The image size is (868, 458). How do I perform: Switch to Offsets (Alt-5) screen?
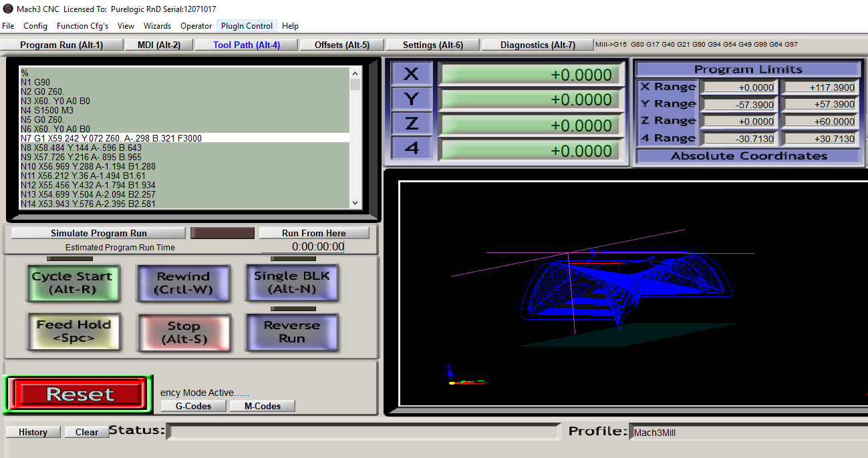click(x=342, y=45)
